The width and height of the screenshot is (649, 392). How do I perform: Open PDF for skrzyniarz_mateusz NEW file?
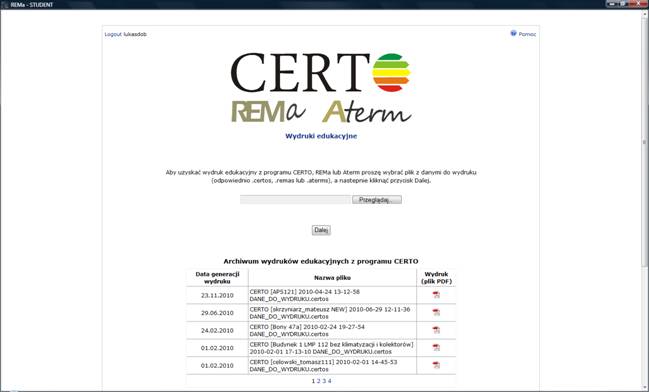click(x=436, y=313)
